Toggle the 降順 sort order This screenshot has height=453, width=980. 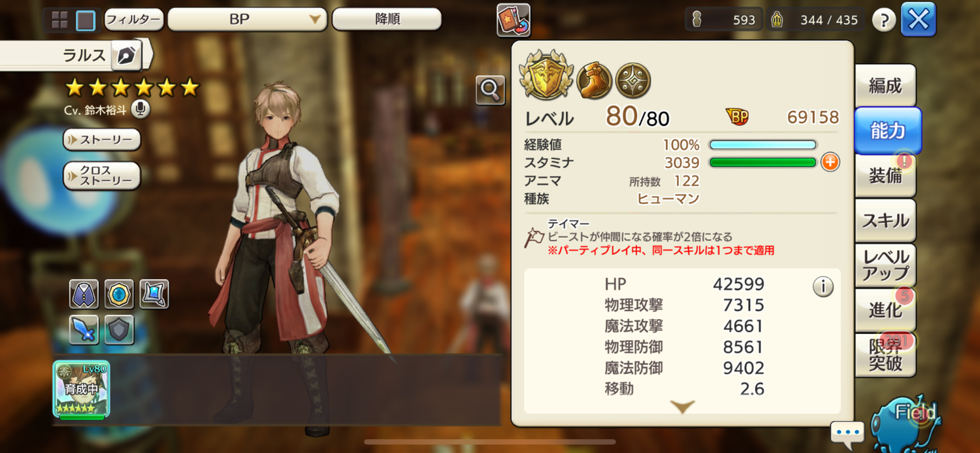pos(387,19)
